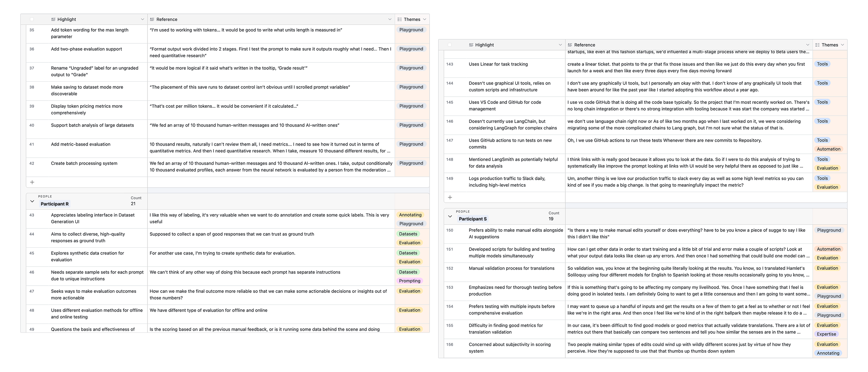Tick the select-all checkbox in the left table header
The image size is (868, 372).
point(32,19)
